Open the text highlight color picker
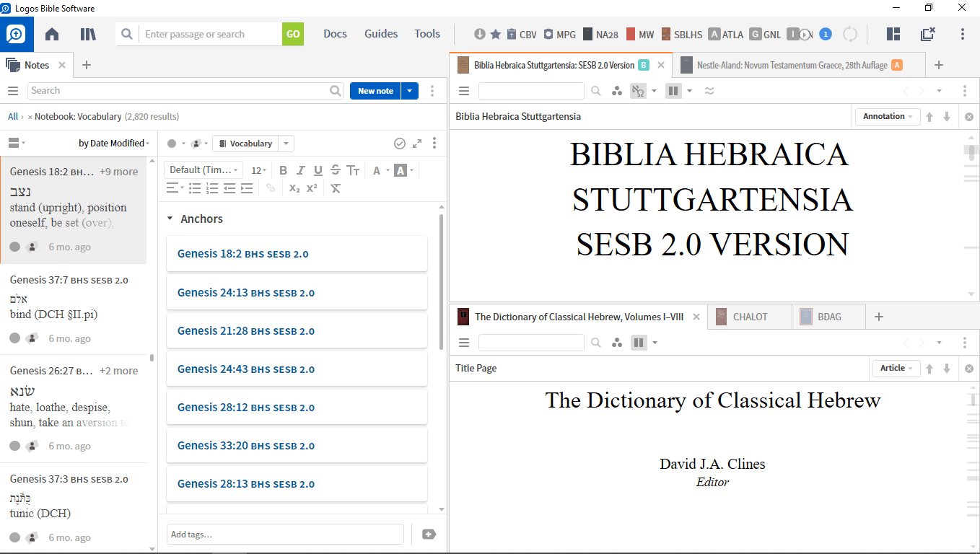Image resolution: width=980 pixels, height=554 pixels. [401, 170]
